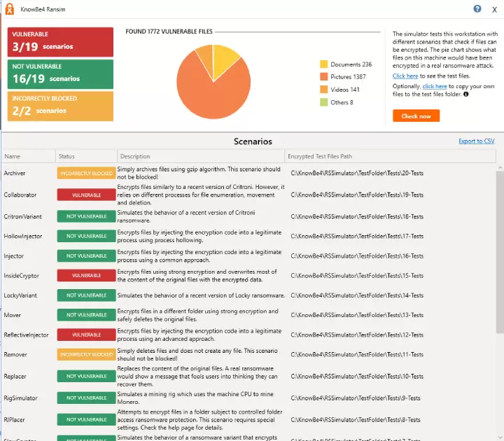The height and width of the screenshot is (441, 504).
Task: Click the Videos orange legend swatch
Action: 323,90
